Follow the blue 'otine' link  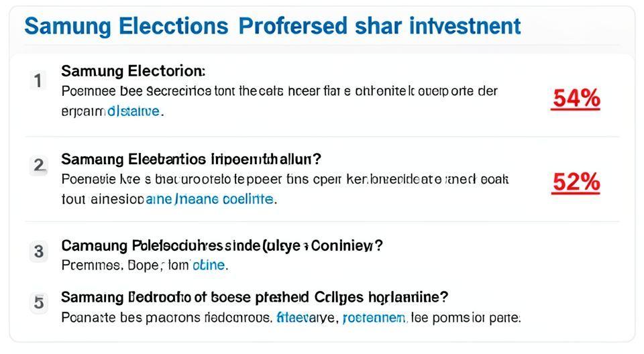pyautogui.click(x=208, y=265)
